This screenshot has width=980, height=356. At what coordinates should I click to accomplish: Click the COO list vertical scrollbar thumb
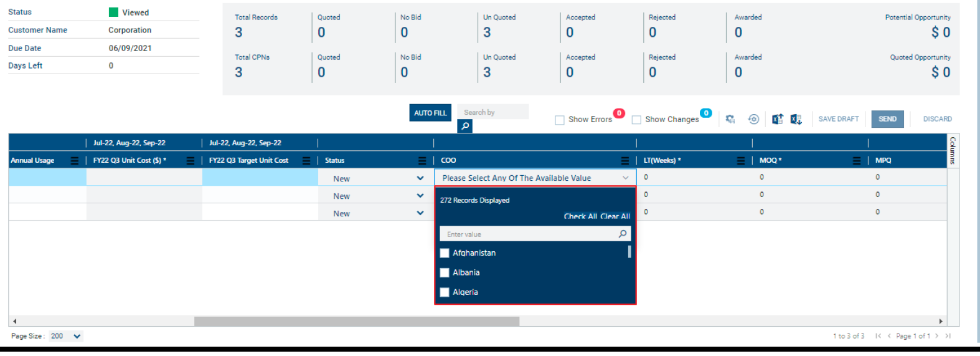tap(629, 251)
